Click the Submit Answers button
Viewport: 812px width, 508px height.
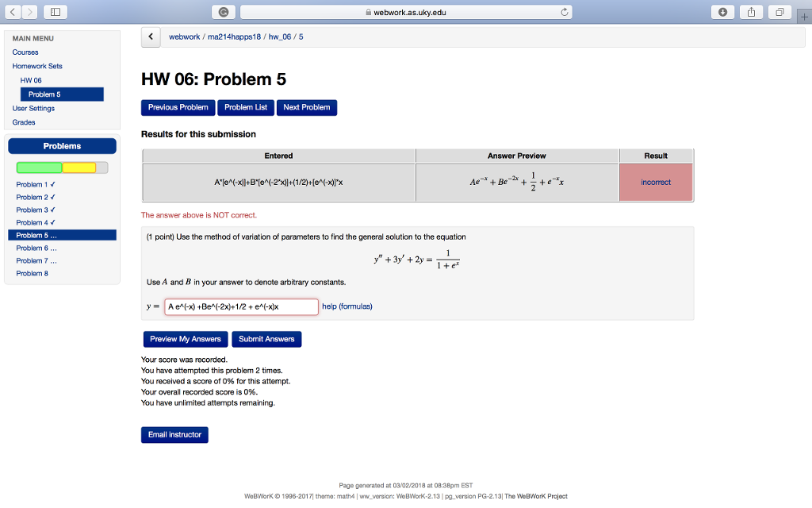click(266, 339)
